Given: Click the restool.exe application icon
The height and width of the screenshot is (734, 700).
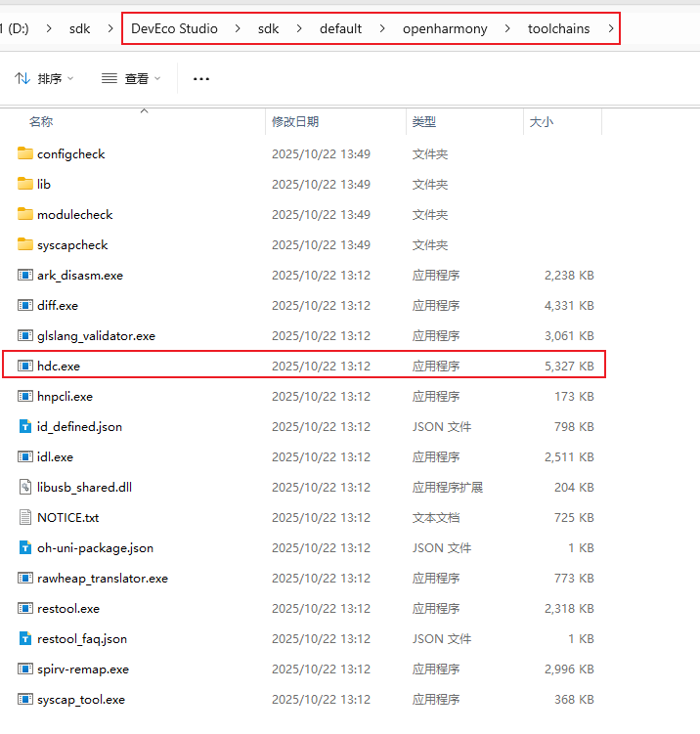Looking at the screenshot, I should tap(25, 608).
